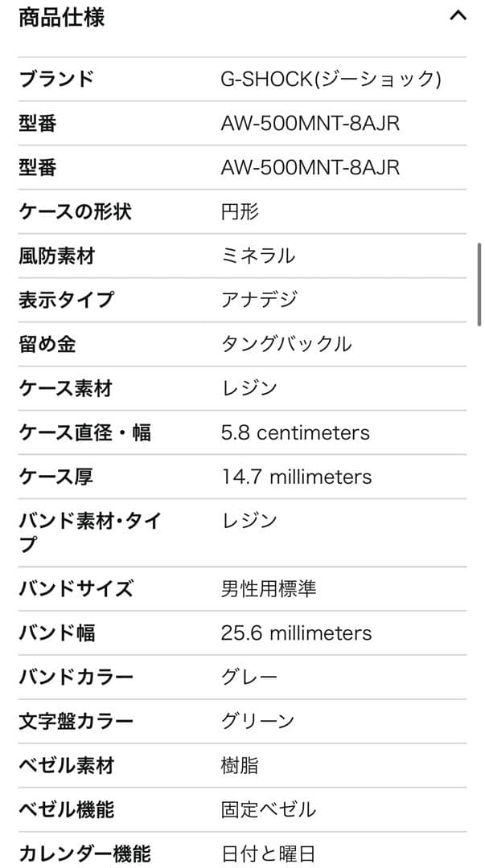Select the アナデジ display type value

pos(259,300)
